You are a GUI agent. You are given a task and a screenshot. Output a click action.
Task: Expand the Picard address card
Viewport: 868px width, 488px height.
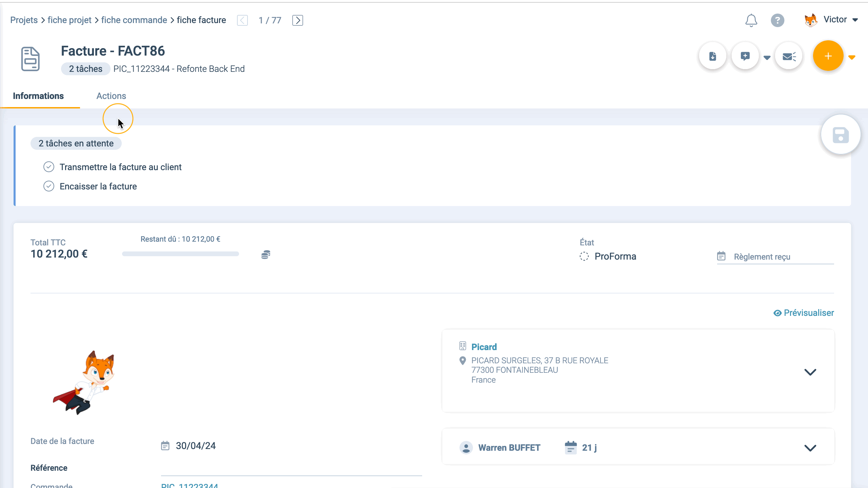point(810,372)
